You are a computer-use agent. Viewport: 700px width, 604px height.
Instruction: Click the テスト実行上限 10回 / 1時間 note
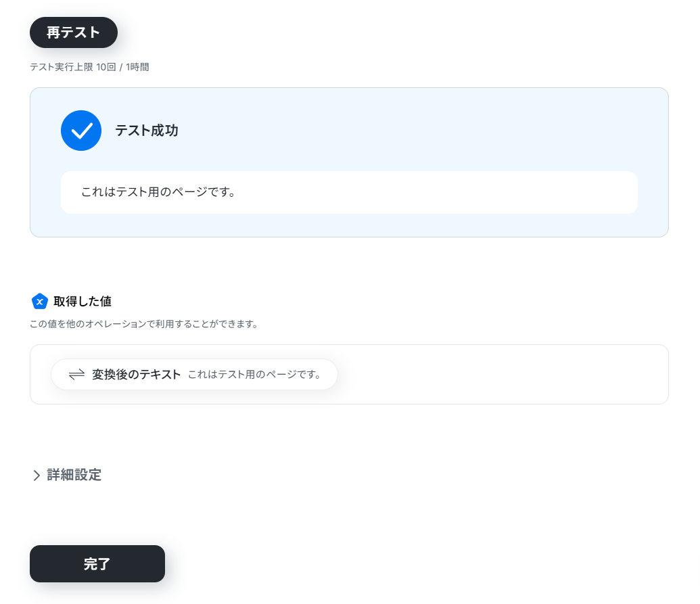90,67
